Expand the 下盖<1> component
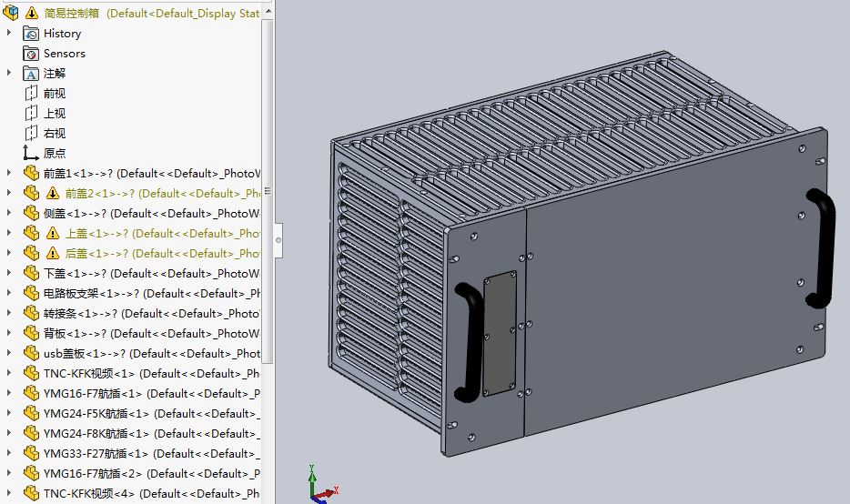The height and width of the screenshot is (504, 850). (x=9, y=273)
